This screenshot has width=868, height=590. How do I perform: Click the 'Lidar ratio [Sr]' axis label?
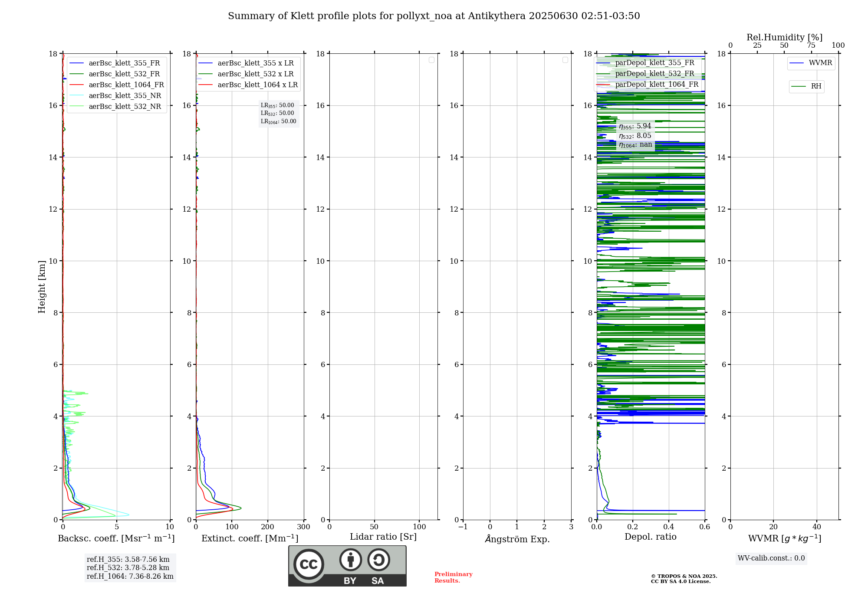(383, 537)
